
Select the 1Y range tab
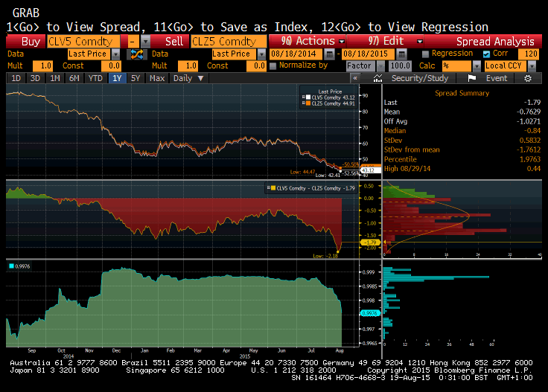point(117,78)
